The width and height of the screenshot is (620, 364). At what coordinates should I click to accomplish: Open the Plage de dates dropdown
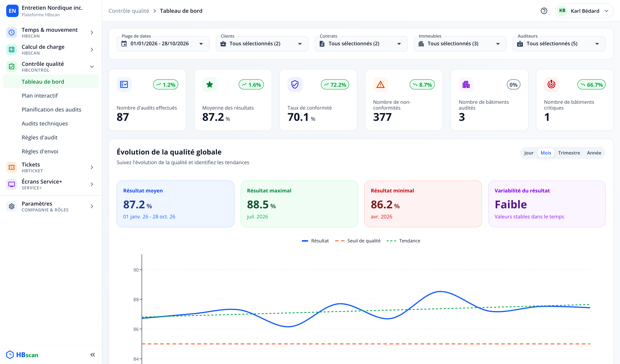point(163,44)
